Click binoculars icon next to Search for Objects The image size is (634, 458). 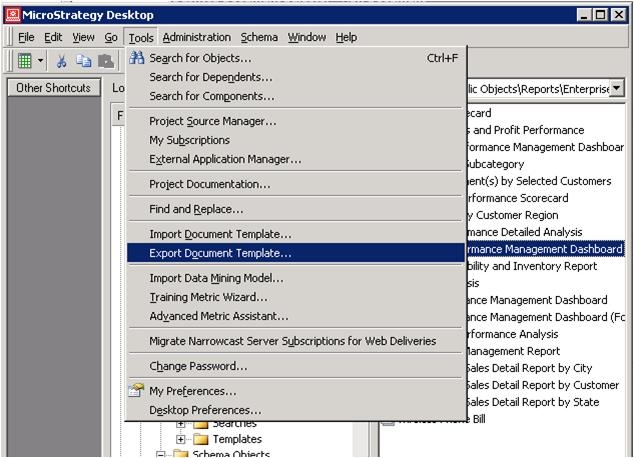[x=137, y=58]
